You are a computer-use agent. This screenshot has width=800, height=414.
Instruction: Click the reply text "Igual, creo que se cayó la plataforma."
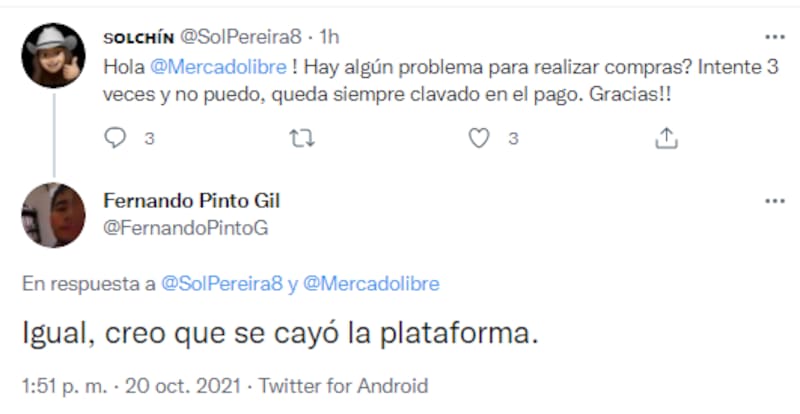[x=280, y=335]
